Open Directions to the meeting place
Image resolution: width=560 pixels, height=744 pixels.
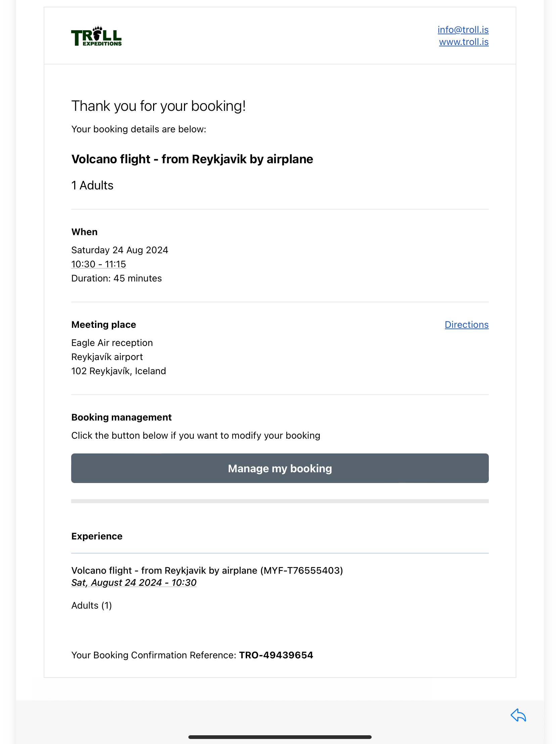(x=467, y=324)
